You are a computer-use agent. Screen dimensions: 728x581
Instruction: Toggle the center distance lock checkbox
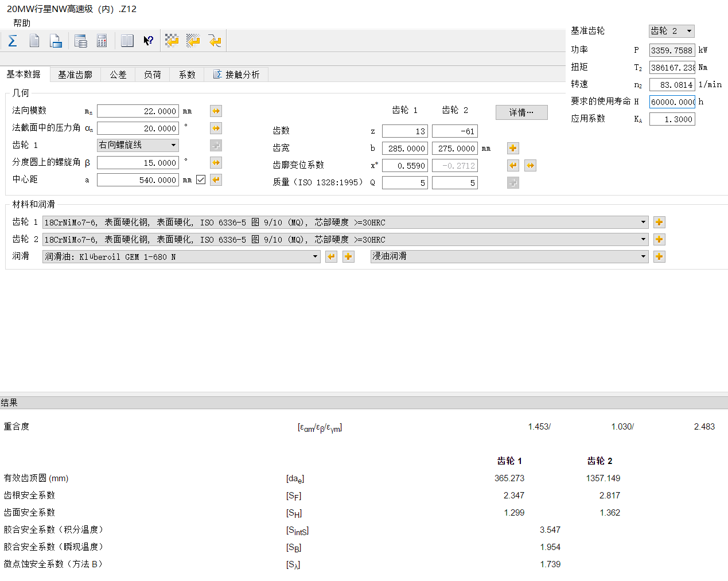point(201,180)
